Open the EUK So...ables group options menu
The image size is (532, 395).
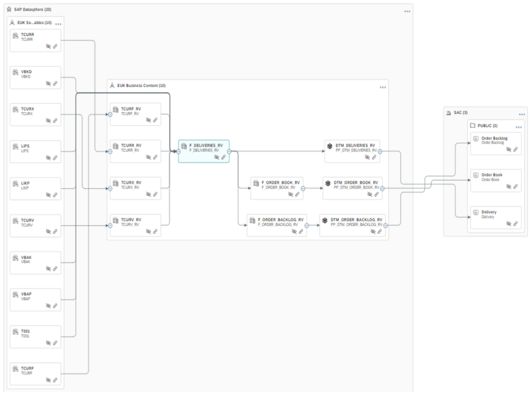click(58, 24)
